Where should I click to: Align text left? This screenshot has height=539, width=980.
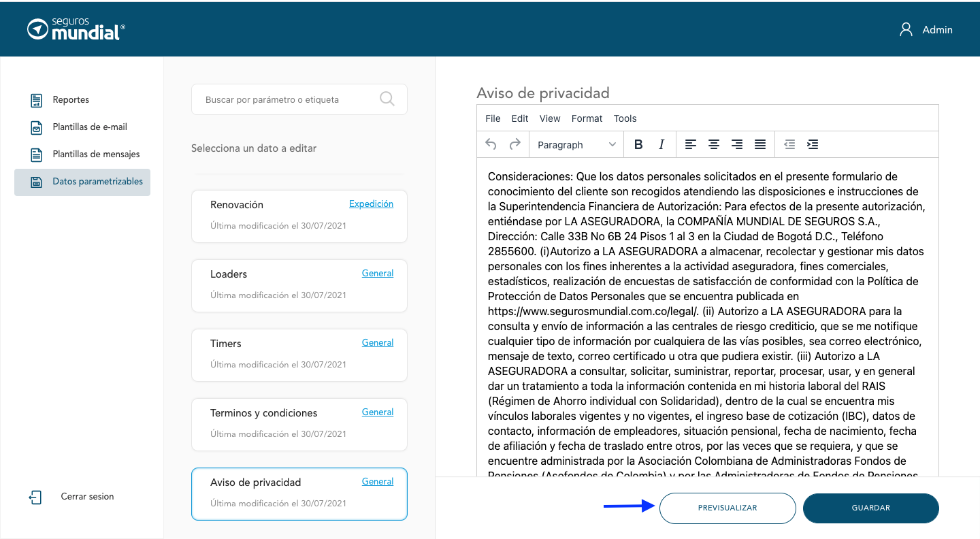tap(691, 144)
